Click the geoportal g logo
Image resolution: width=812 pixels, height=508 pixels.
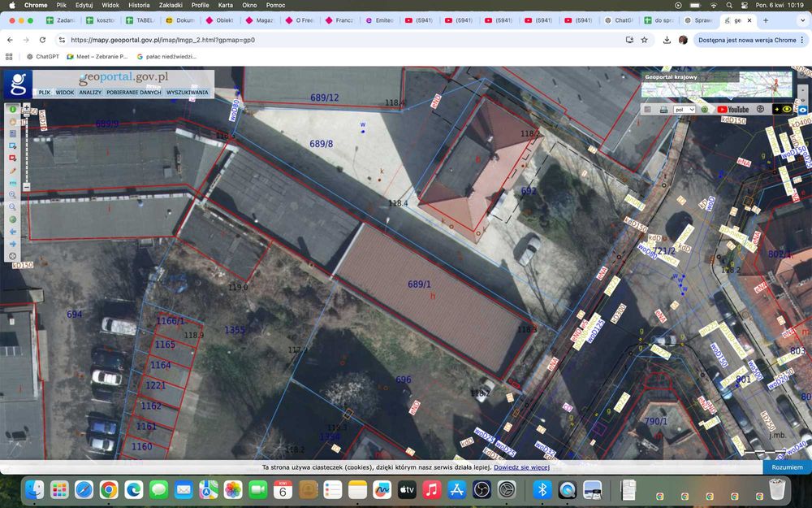(18, 84)
